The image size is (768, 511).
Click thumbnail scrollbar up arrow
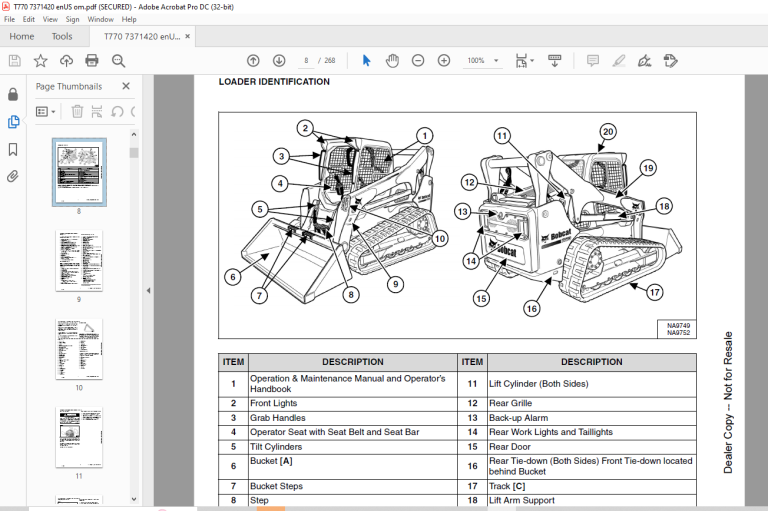tap(134, 135)
